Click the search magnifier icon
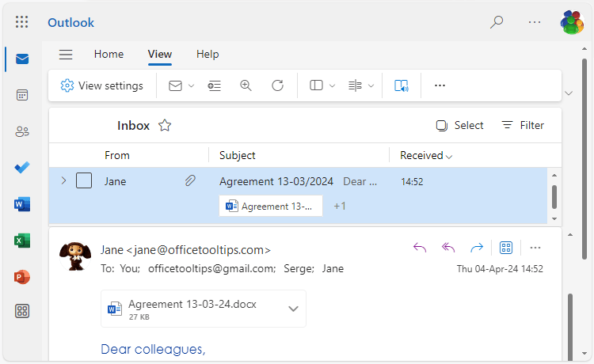The height and width of the screenshot is (364, 594). click(x=497, y=22)
